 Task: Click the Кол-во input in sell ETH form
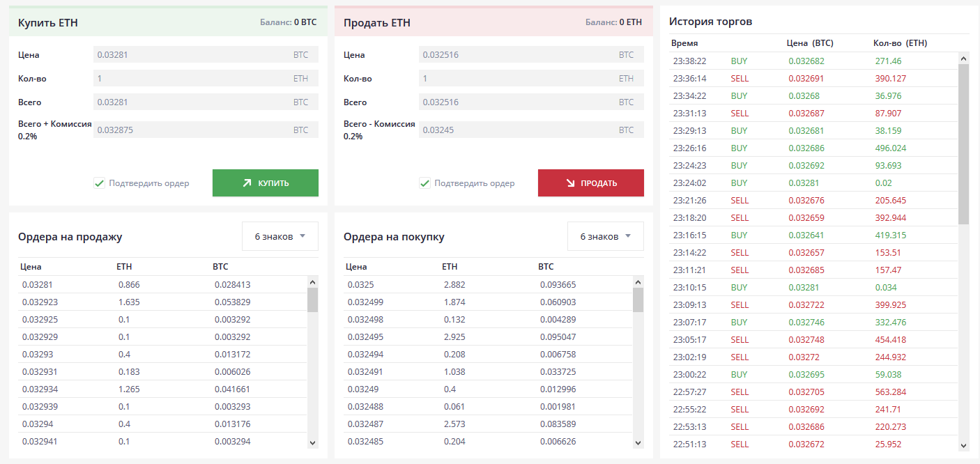coord(517,79)
